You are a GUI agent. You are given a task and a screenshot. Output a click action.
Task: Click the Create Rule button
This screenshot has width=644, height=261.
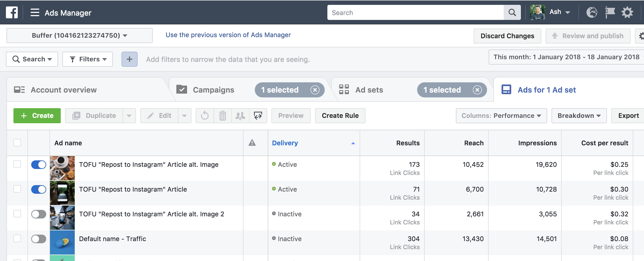click(x=340, y=116)
